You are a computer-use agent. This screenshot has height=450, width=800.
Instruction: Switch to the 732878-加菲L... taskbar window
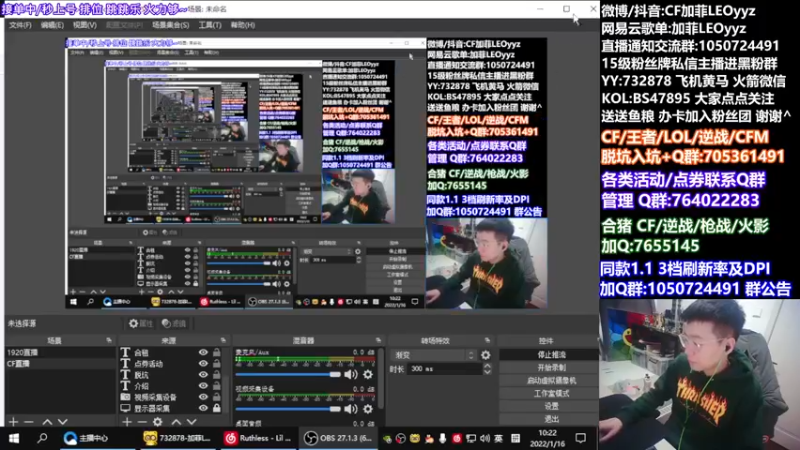[177, 438]
